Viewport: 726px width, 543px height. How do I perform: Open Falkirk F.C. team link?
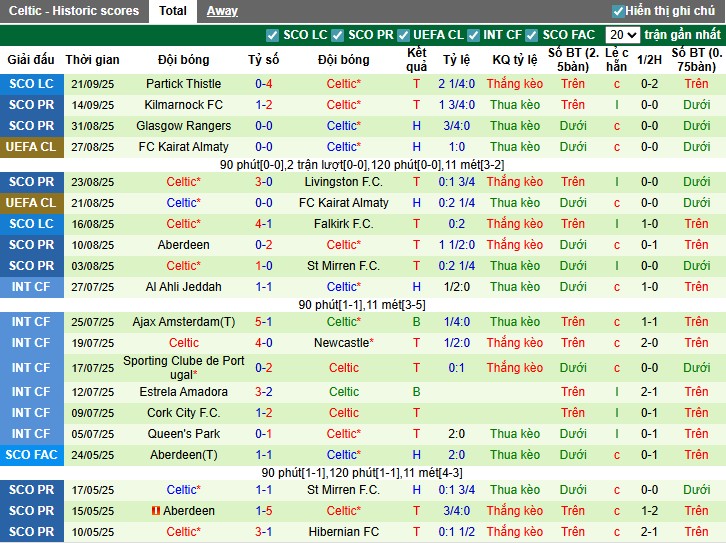click(x=344, y=224)
